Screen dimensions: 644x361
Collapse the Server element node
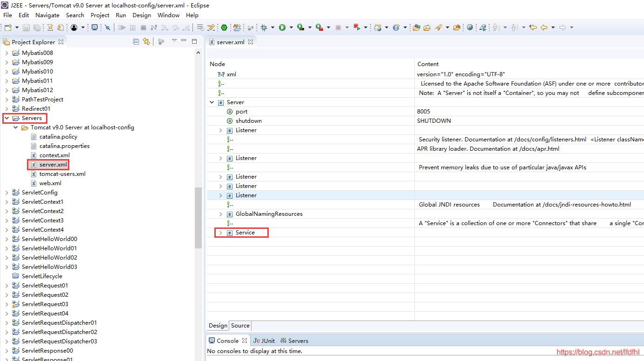pyautogui.click(x=212, y=102)
